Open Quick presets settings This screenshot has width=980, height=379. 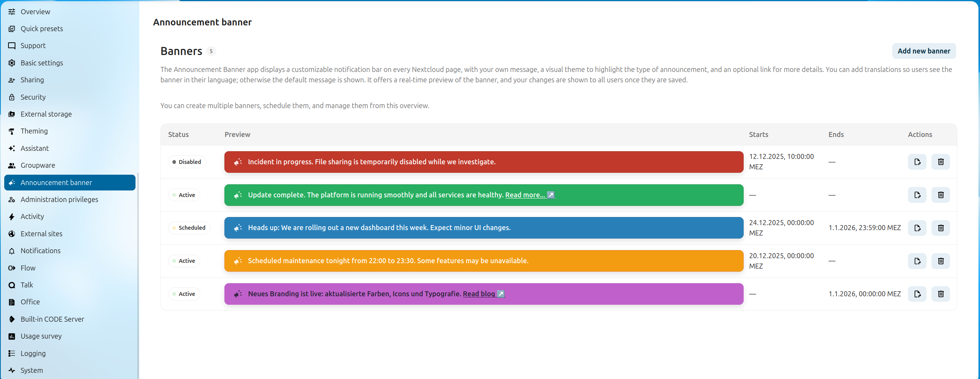click(x=70, y=29)
